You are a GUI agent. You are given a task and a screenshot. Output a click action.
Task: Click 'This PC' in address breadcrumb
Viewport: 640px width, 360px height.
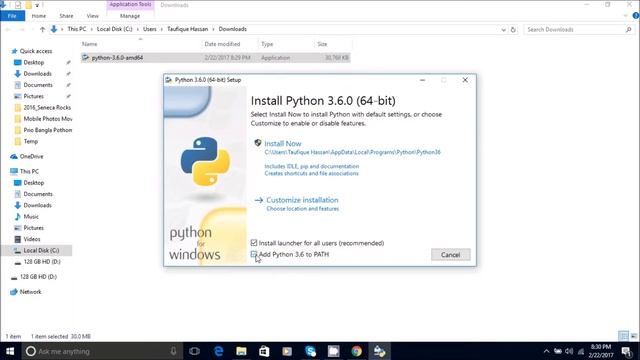[77, 29]
